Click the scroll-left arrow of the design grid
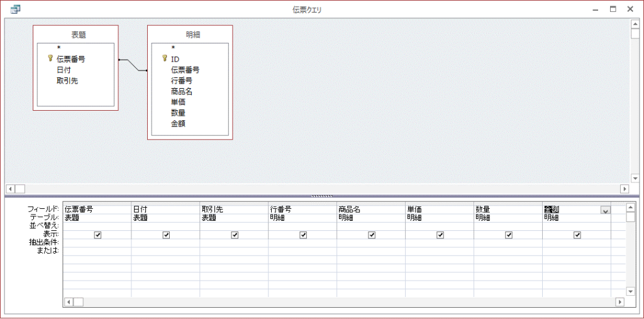The image size is (644, 319). (x=69, y=302)
